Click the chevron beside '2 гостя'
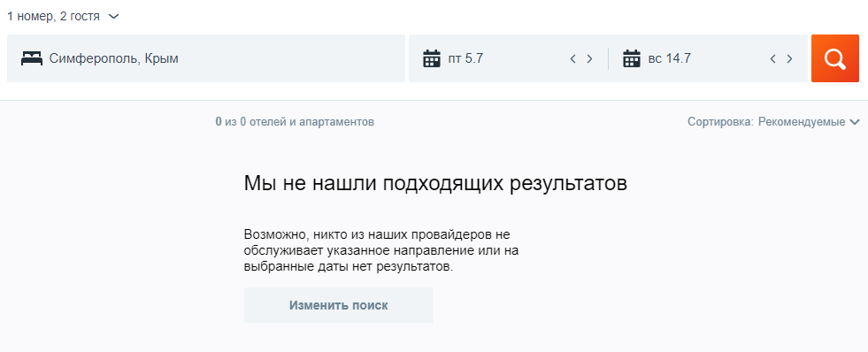 (x=113, y=17)
